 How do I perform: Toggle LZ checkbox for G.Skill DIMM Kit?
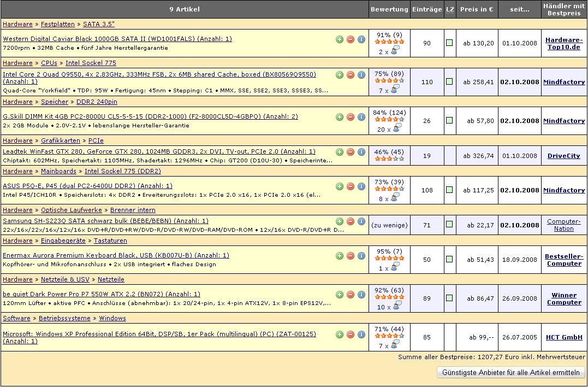449,120
